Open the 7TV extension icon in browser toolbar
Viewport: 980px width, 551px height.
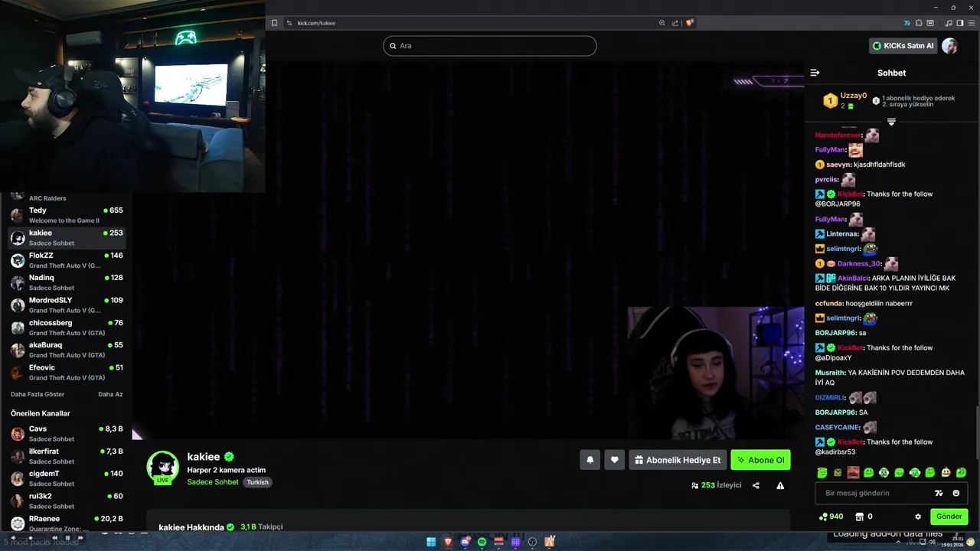pyautogui.click(x=907, y=23)
